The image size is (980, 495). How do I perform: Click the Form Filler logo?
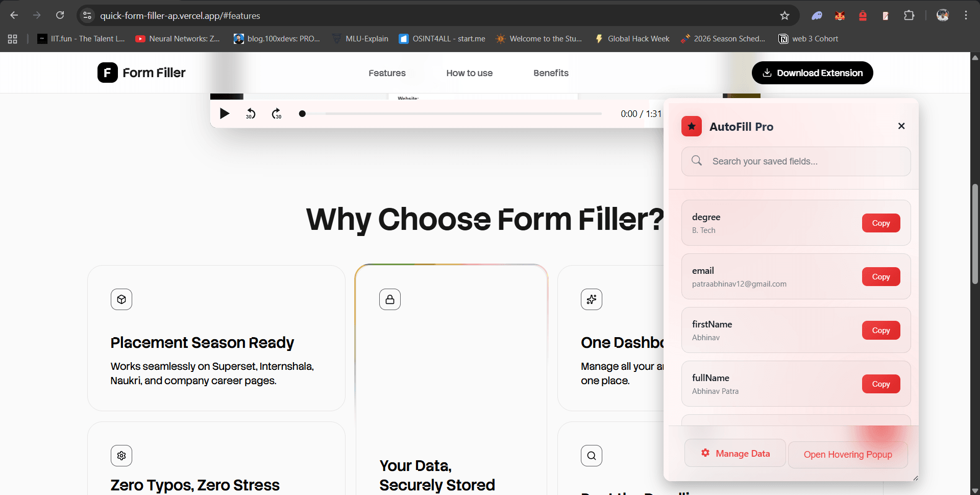pyautogui.click(x=141, y=73)
